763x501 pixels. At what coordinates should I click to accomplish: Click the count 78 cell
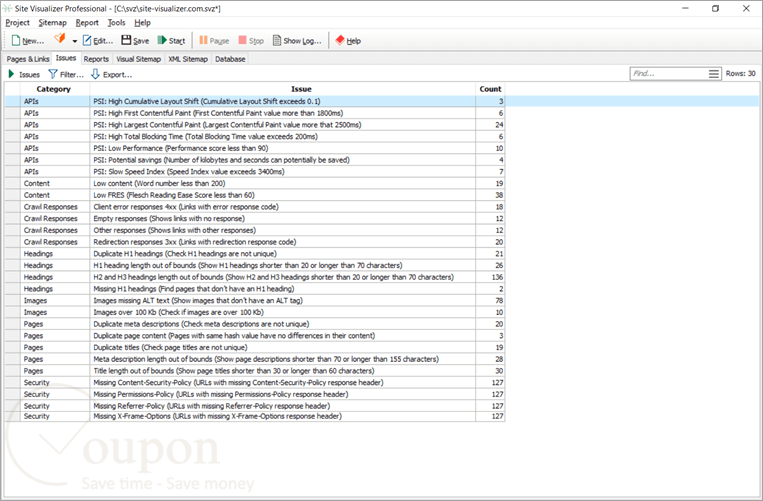490,300
